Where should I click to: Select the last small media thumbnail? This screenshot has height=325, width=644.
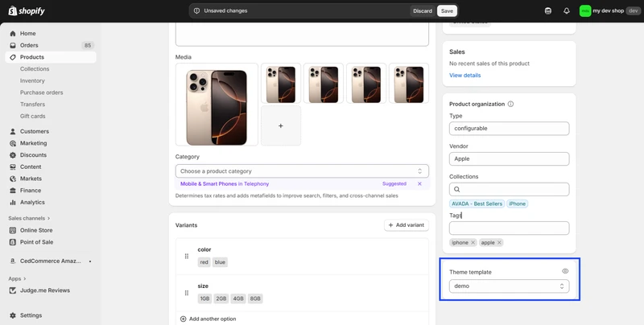409,84
